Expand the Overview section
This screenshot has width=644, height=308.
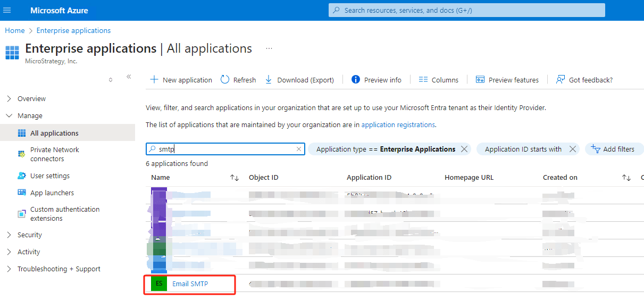[x=9, y=99]
